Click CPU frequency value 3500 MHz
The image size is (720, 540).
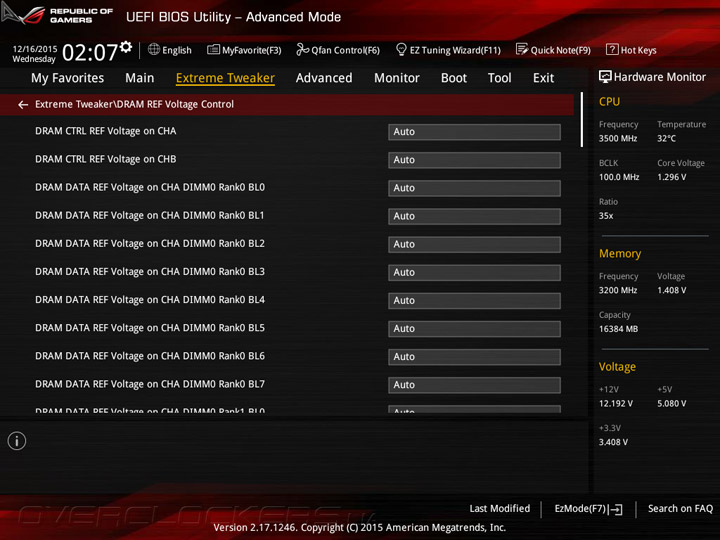[618, 138]
